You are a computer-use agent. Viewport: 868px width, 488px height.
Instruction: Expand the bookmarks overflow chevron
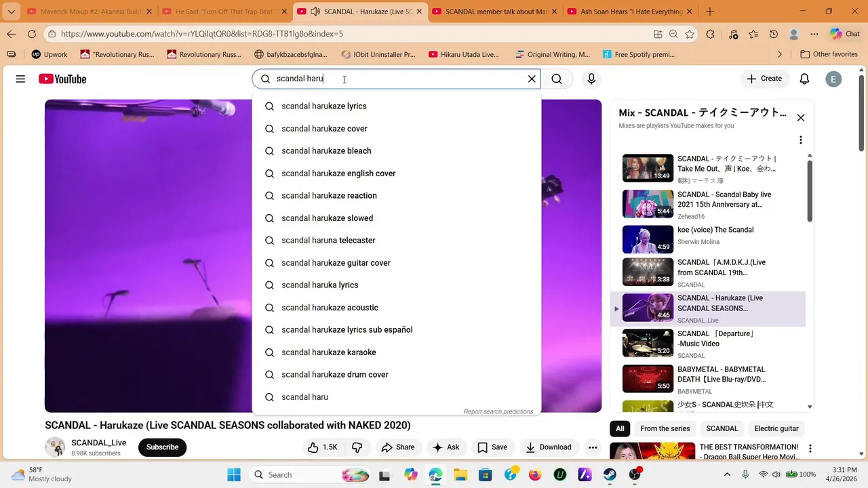coord(780,54)
